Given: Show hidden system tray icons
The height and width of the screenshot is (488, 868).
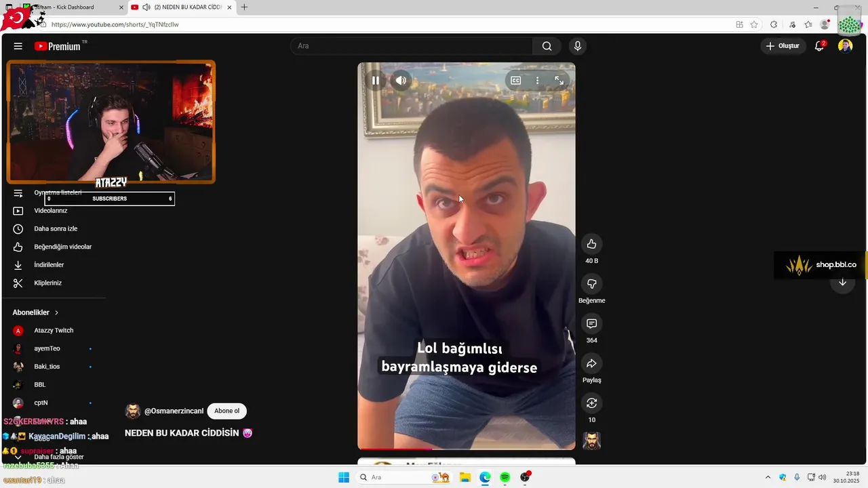Looking at the screenshot, I should click(768, 477).
